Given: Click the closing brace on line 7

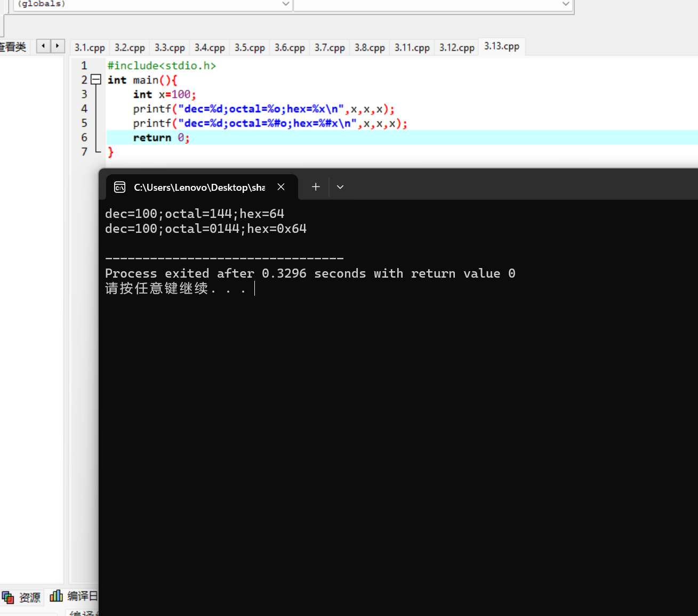Looking at the screenshot, I should pos(110,152).
